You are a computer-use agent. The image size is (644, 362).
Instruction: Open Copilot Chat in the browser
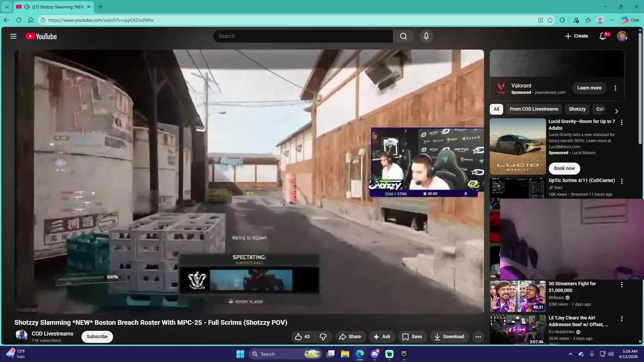pyautogui.click(x=630, y=20)
